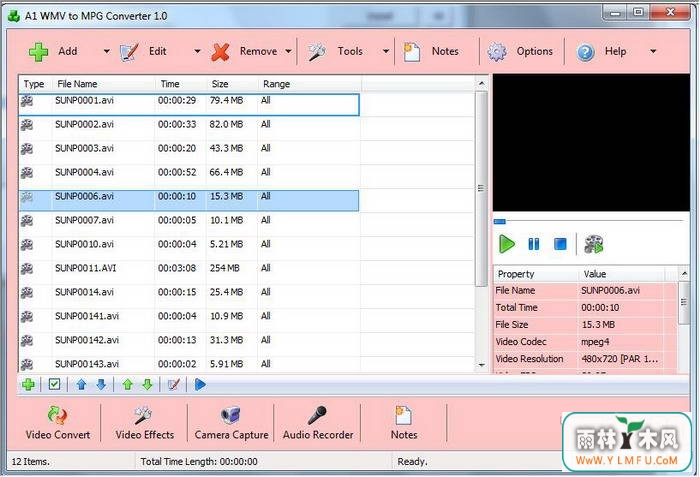The height and width of the screenshot is (477, 700).
Task: Open the Audio Recorder tab
Action: pyautogui.click(x=318, y=423)
